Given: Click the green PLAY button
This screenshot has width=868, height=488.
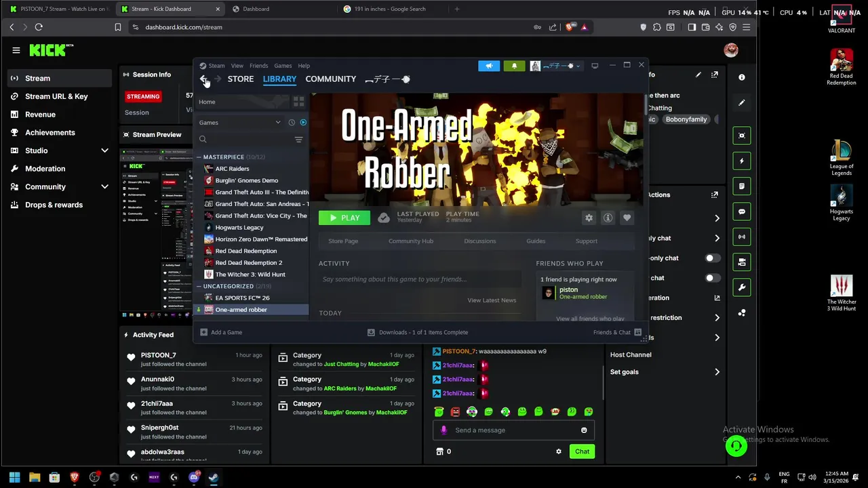Looking at the screenshot, I should point(344,218).
